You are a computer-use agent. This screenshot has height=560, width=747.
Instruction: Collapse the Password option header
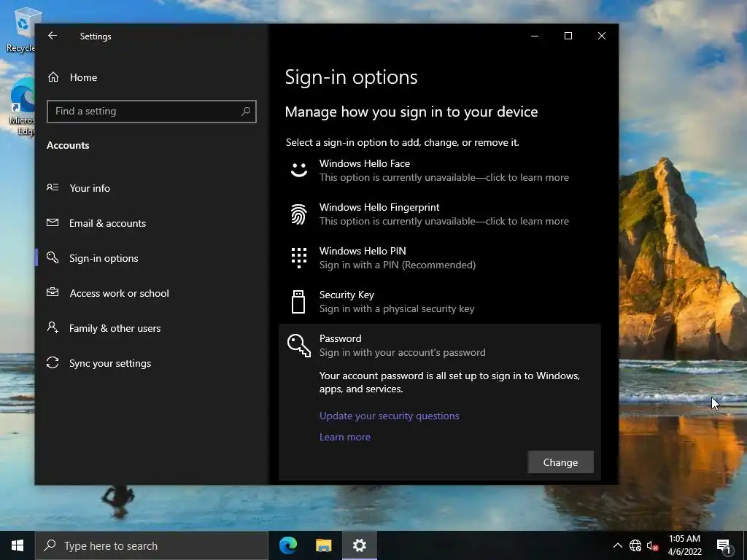click(x=440, y=346)
